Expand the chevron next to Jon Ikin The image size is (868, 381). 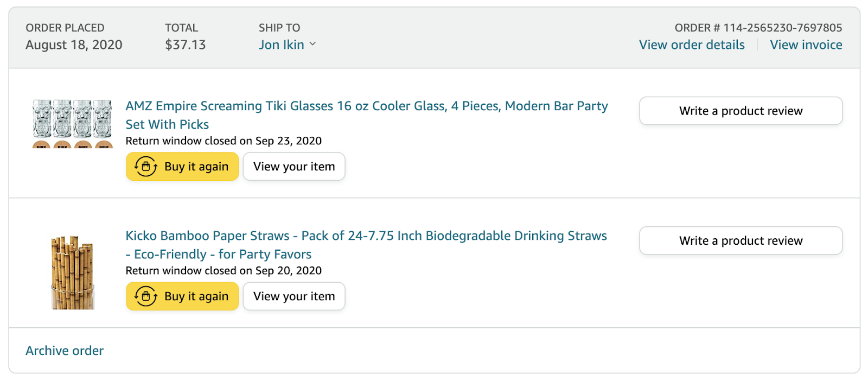(x=312, y=45)
